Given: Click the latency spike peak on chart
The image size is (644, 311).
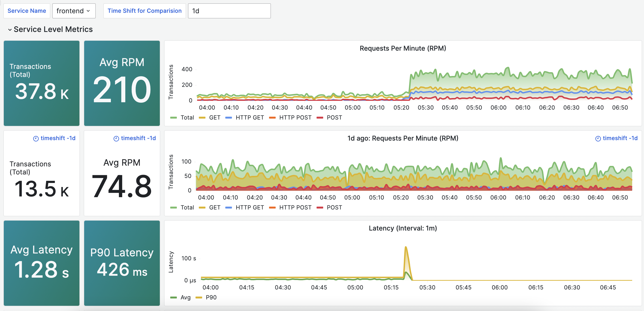Looking at the screenshot, I should (x=405, y=247).
